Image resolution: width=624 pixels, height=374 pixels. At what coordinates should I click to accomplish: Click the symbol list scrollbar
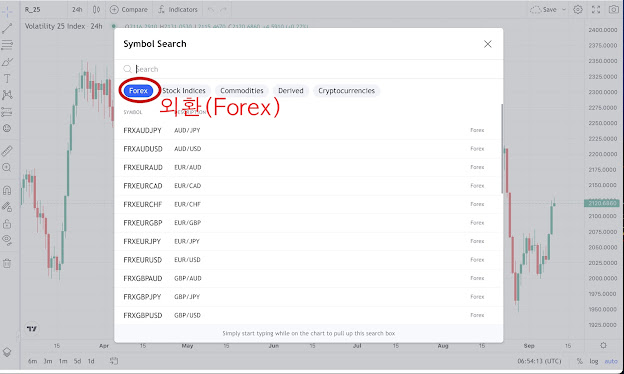click(502, 149)
